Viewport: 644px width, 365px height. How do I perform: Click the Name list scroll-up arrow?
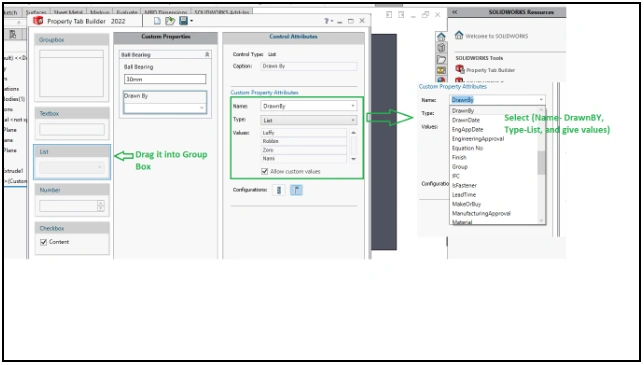point(541,110)
